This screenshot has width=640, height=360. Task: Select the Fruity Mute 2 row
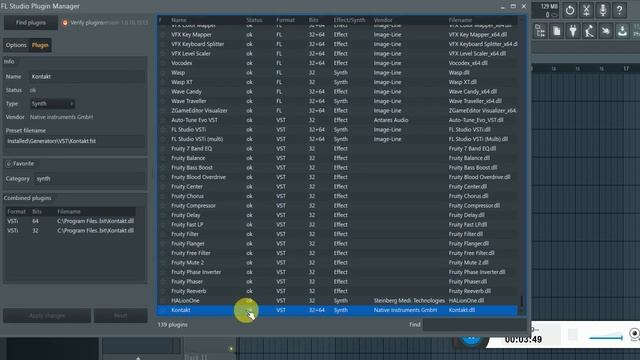point(338,263)
